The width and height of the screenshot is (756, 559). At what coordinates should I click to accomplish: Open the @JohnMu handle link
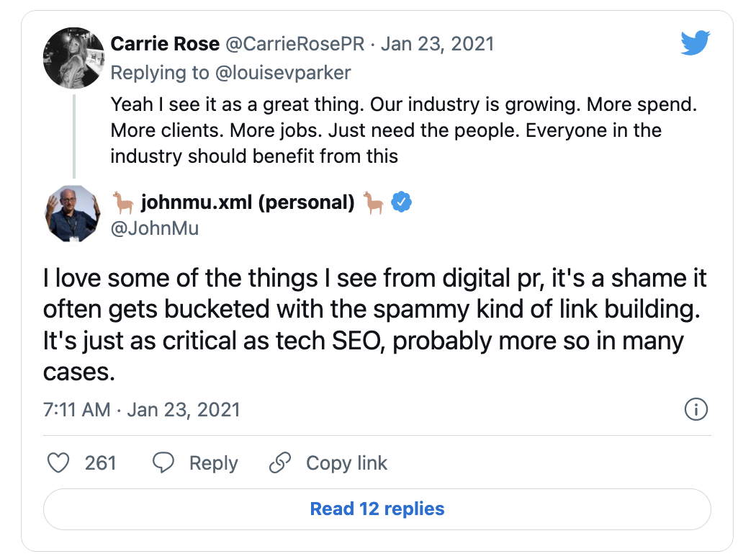click(155, 228)
